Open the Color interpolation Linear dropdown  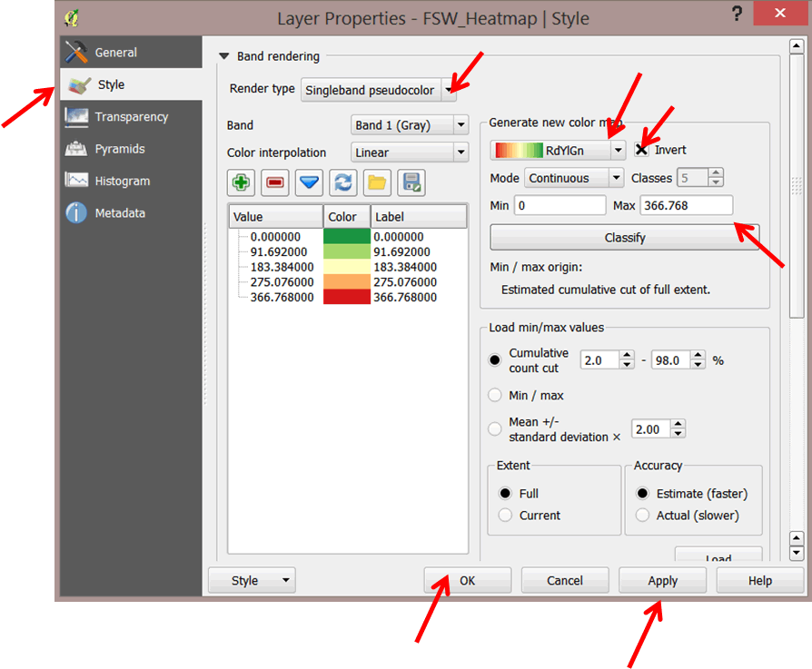pyautogui.click(x=410, y=152)
